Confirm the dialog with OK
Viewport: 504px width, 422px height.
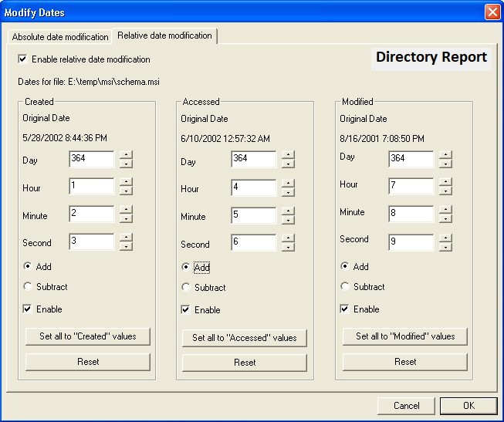[x=468, y=406]
